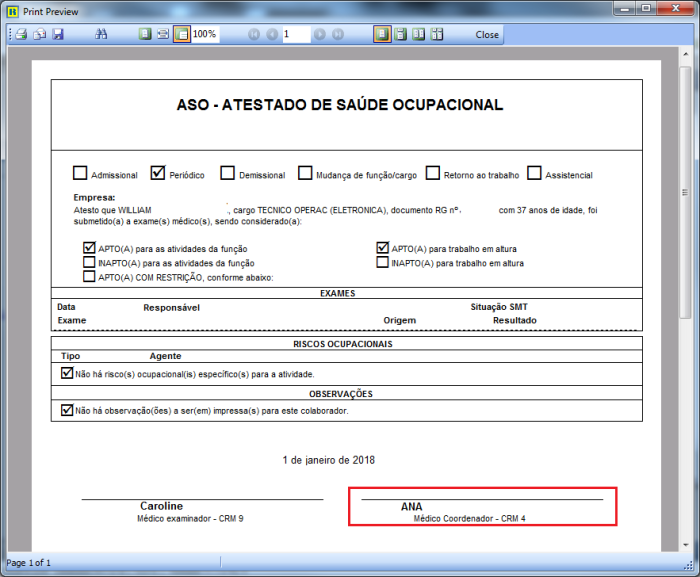Click the zoom percentage 100% field
The width and height of the screenshot is (700, 577).
pyautogui.click(x=206, y=34)
